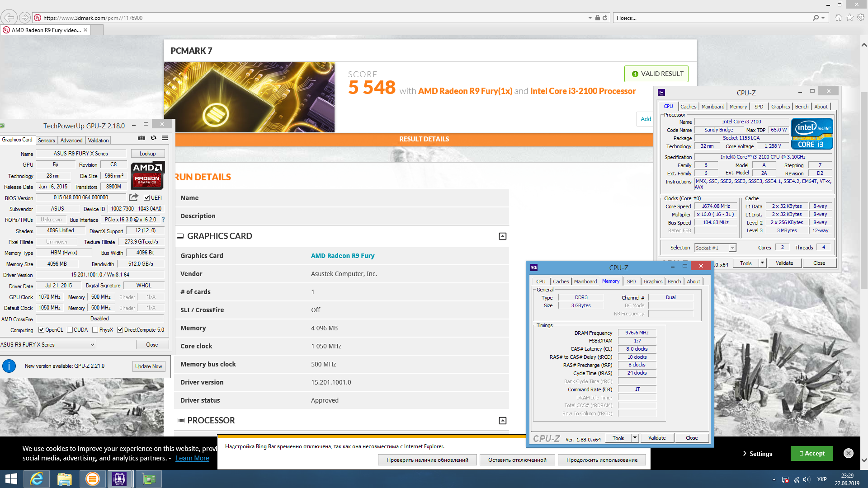
Task: Click Validate in the CPU-Z Memory window
Action: point(657,438)
